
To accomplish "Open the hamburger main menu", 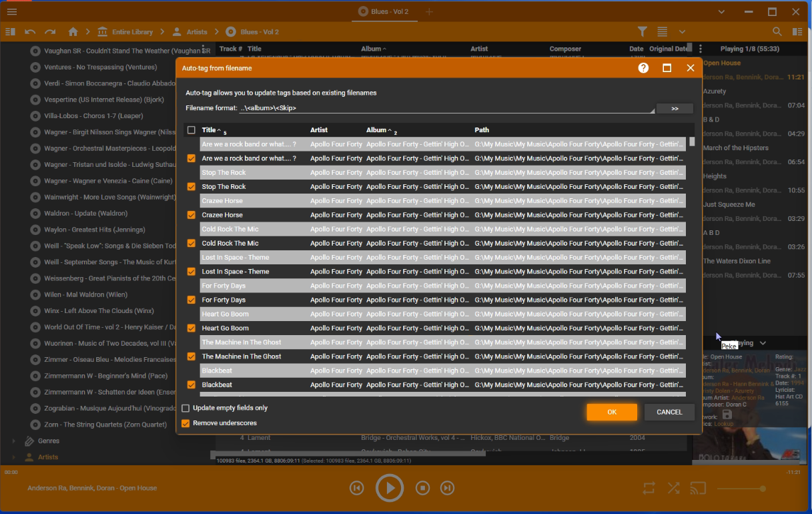I will coord(12,11).
